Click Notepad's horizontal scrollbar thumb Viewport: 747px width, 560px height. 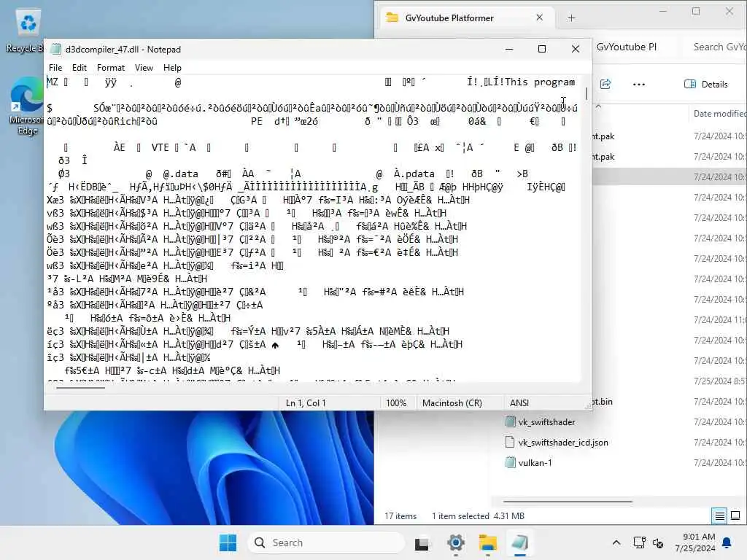pyautogui.click(x=80, y=388)
